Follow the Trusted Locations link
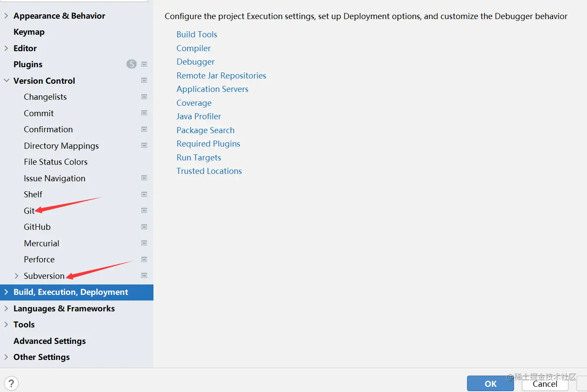 tap(209, 171)
